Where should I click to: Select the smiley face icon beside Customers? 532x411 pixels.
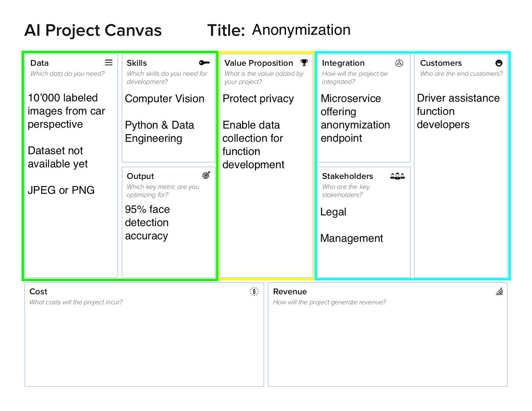tap(499, 63)
